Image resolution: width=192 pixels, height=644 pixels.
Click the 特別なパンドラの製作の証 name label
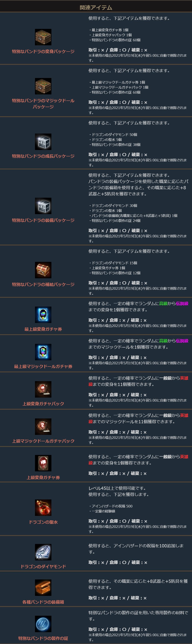click(x=43, y=638)
